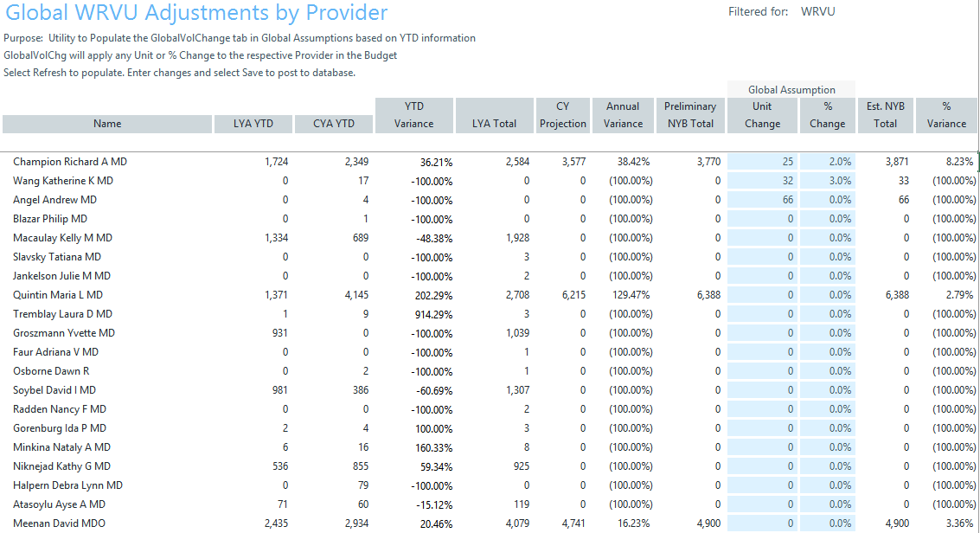The width and height of the screenshot is (980, 533).
Task: Click the Global Assumption group header
Action: [791, 89]
